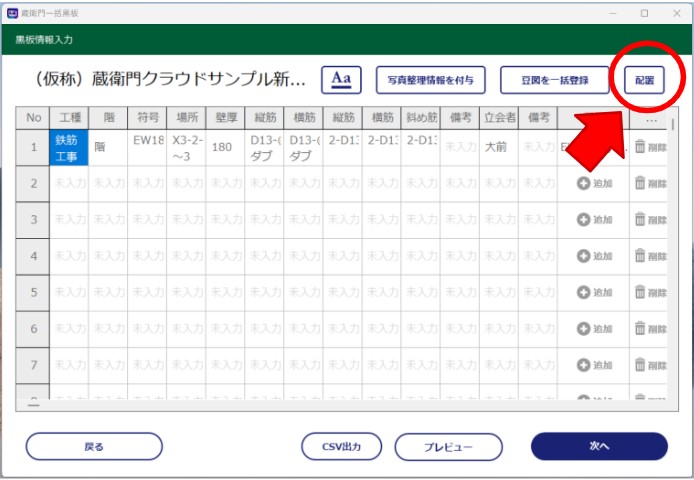Delete row 1 using trash icon
This screenshot has width=694, height=480.
[651, 147]
